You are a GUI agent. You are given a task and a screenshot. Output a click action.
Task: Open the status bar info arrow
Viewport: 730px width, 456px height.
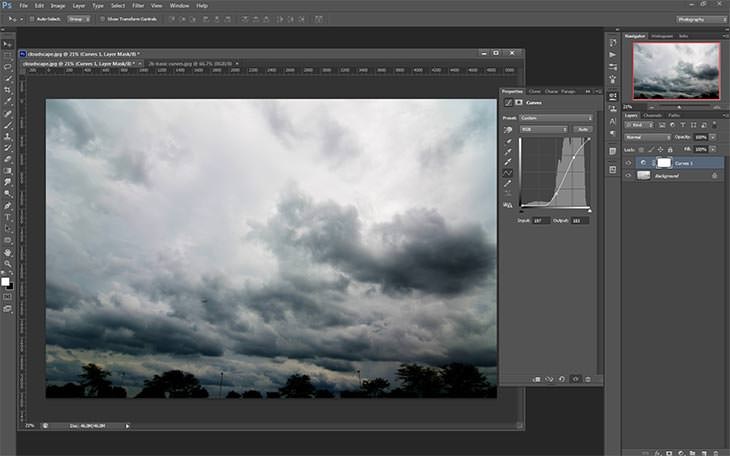point(127,426)
